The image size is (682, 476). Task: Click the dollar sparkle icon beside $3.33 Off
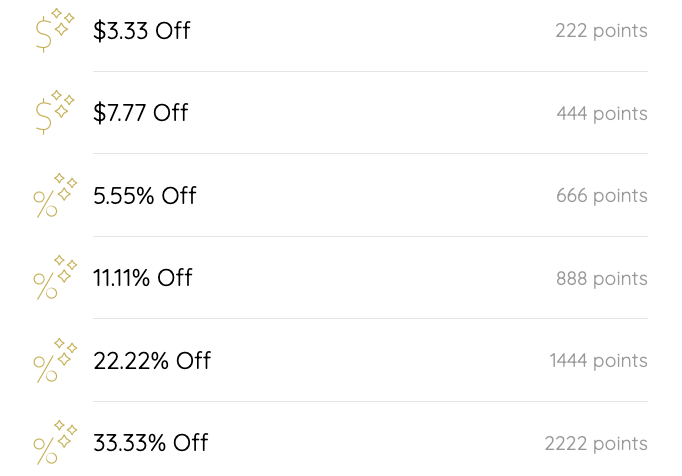[55, 30]
